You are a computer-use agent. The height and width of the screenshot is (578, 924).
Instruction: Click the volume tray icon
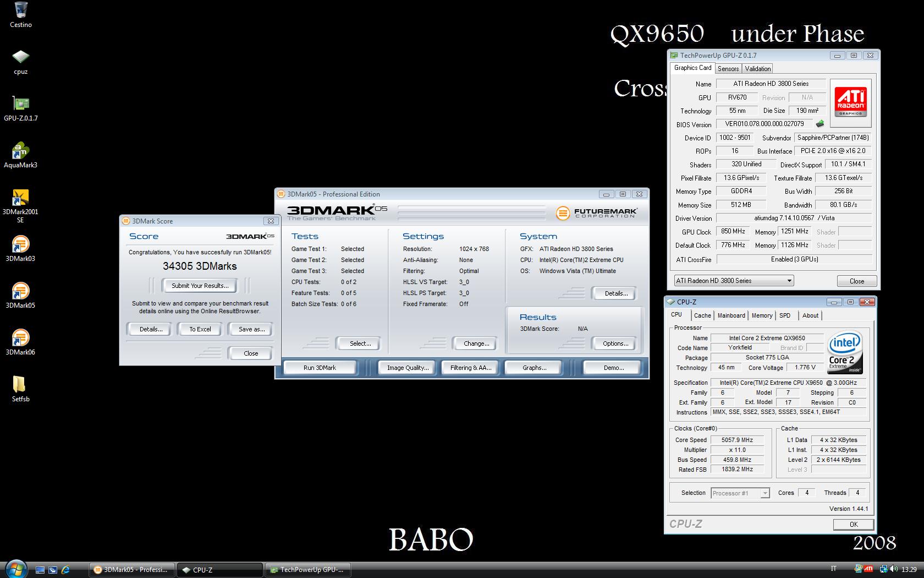click(x=893, y=569)
